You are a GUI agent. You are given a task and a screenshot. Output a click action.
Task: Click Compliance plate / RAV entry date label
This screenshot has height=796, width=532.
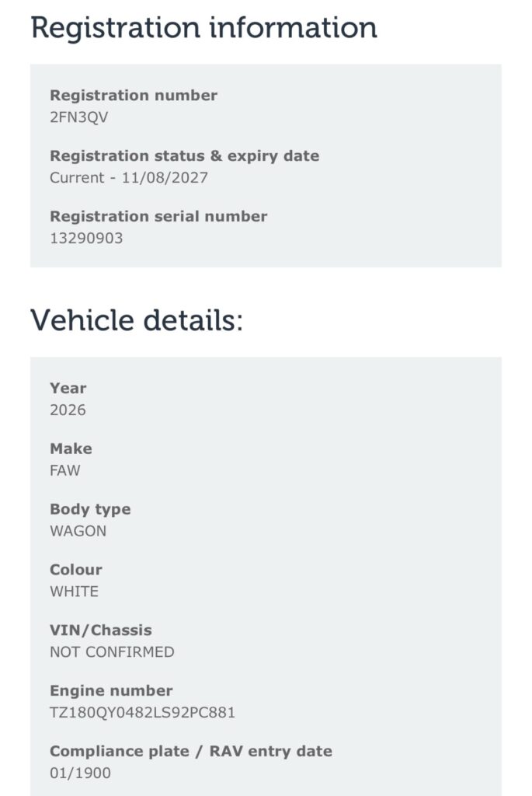[191, 752]
